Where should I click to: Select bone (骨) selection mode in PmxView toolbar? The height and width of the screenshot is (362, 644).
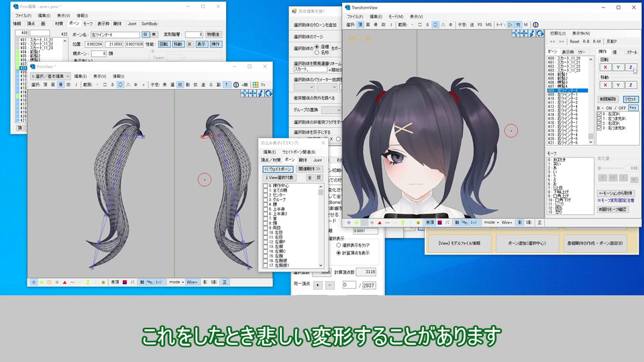point(61,84)
